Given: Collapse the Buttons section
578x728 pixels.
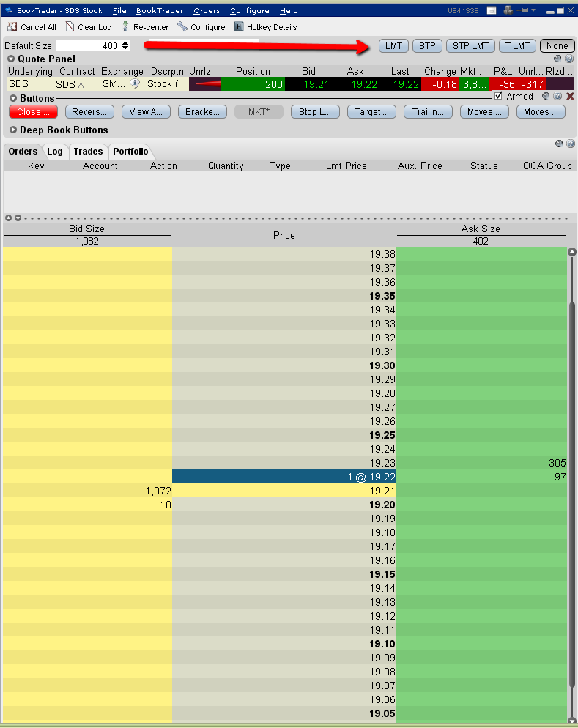Looking at the screenshot, I should [13, 98].
